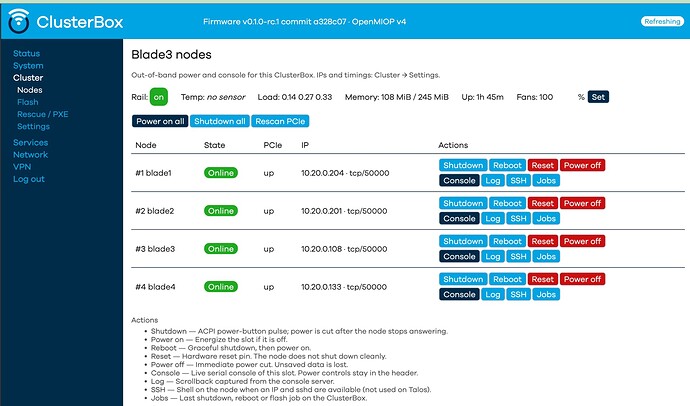Viewport: 690px width, 406px height.
Task: Click Log out link
Action: (x=29, y=179)
